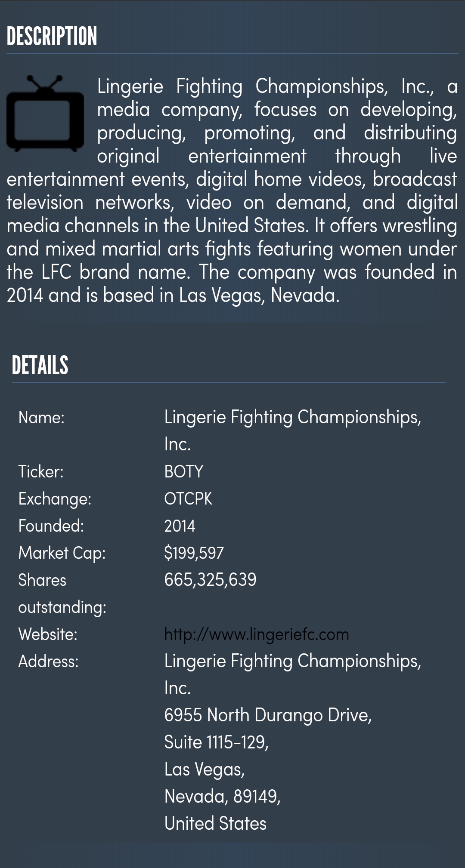Click the BOTY ticker value

(184, 472)
